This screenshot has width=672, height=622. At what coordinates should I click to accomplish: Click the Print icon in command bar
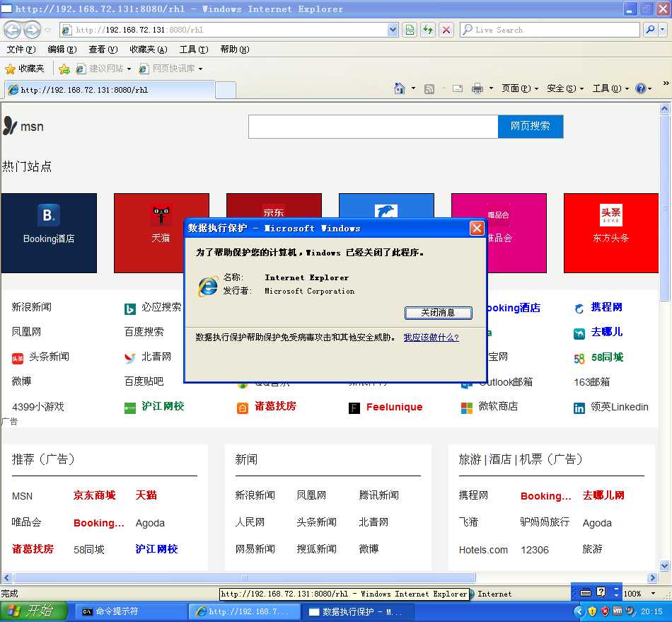(477, 88)
